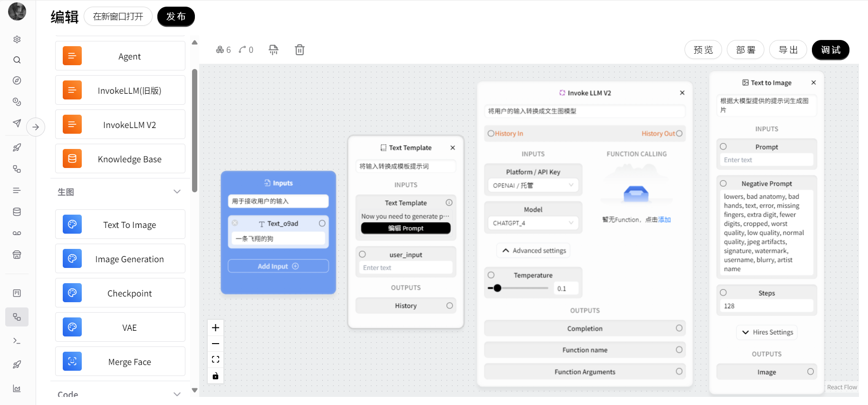Toggle the Negative Prompt input handle
Viewport: 868px width, 405px height.
click(x=723, y=184)
